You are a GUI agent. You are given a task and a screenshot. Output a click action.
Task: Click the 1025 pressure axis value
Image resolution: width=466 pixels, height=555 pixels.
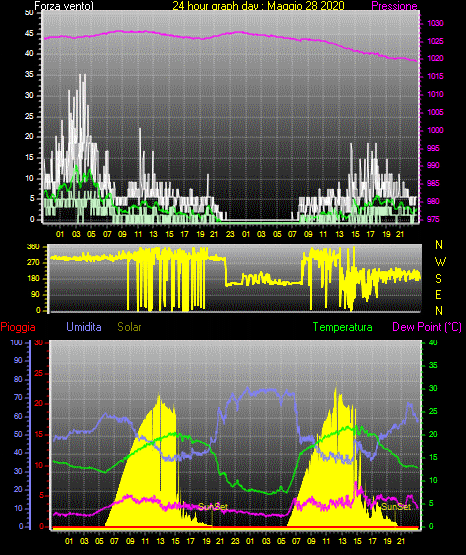(x=435, y=41)
